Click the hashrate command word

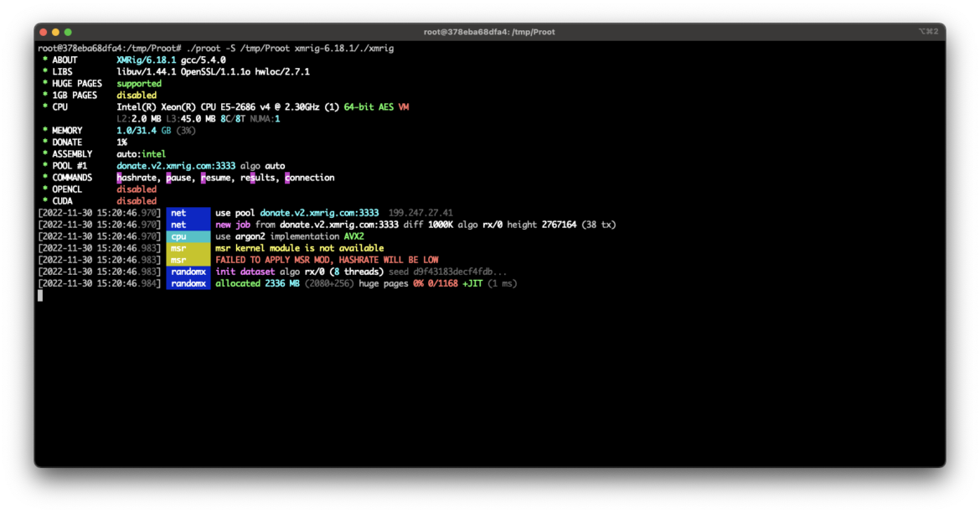[137, 178]
